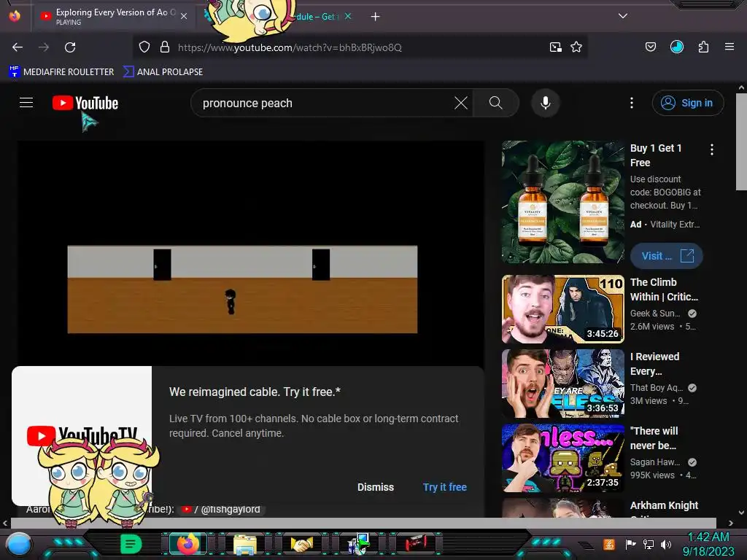
Task: Save page to Pocket icon
Action: [x=650, y=47]
